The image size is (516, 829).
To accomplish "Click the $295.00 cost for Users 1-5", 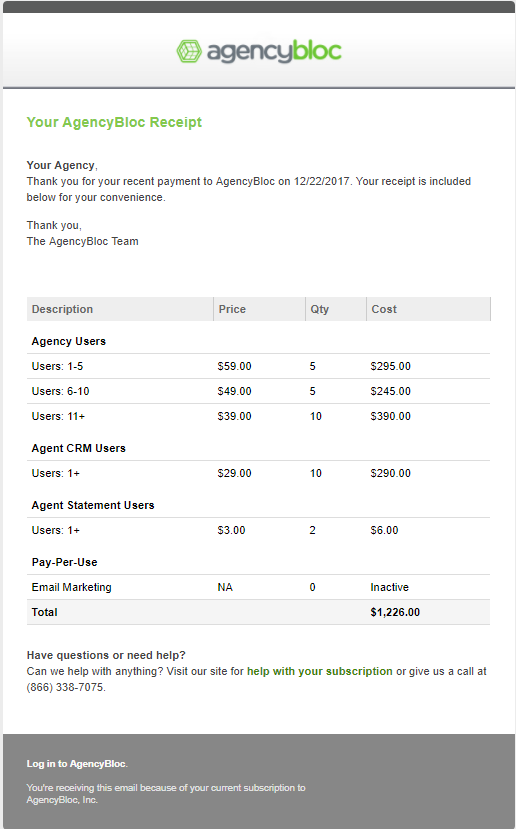I will (390, 366).
